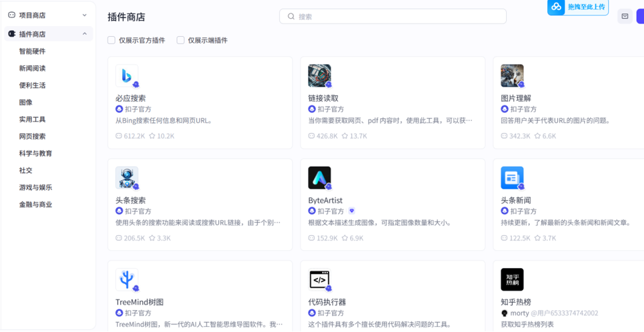Collapse the 插件商店 section chevron
Image resolution: width=644 pixels, height=332 pixels.
click(85, 34)
